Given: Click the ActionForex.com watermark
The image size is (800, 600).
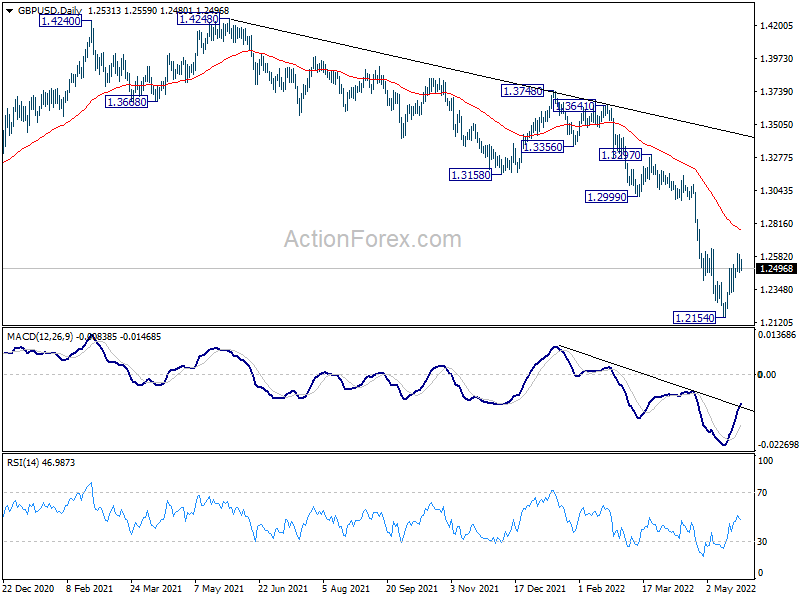Looking at the screenshot, I should [x=373, y=240].
